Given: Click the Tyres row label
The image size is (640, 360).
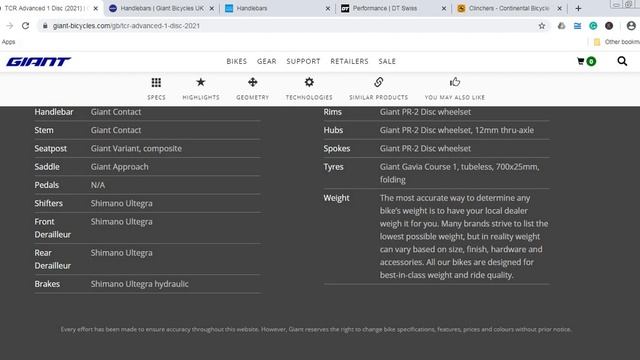Looking at the screenshot, I should click(333, 167).
